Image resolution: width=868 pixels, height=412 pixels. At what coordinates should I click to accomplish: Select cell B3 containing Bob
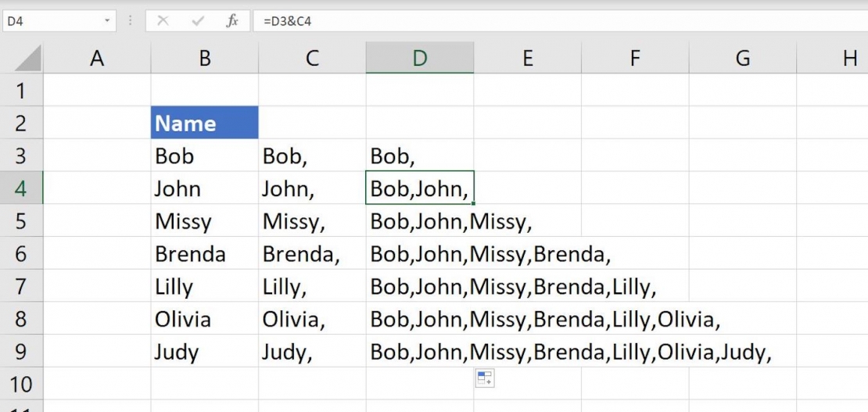(x=204, y=156)
